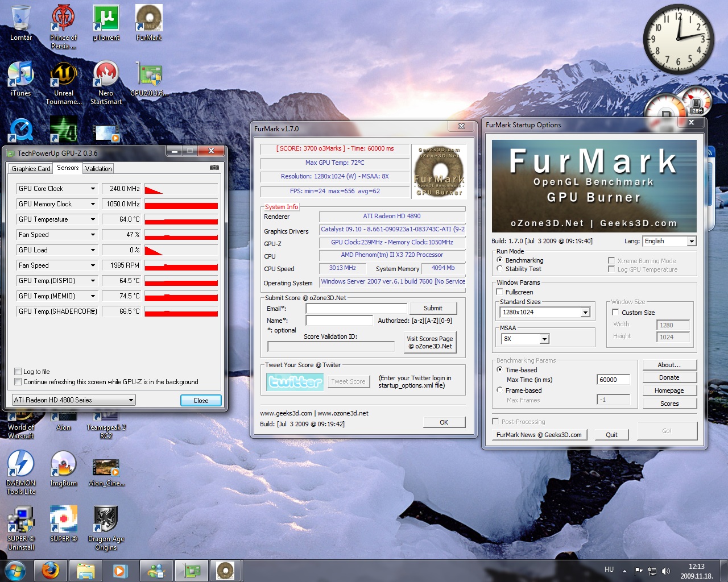Screen dimensions: 728x582
Task: Expand GPU Load sensor dropdown
Action: [93, 250]
